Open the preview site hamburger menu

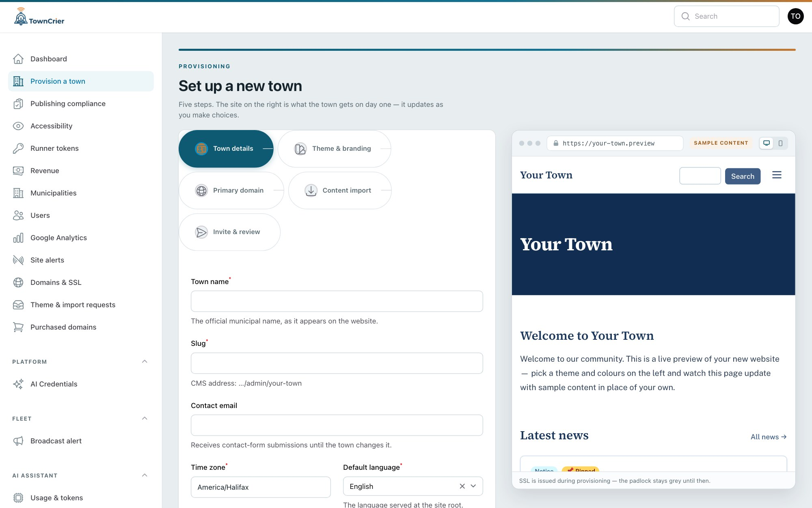click(x=777, y=175)
